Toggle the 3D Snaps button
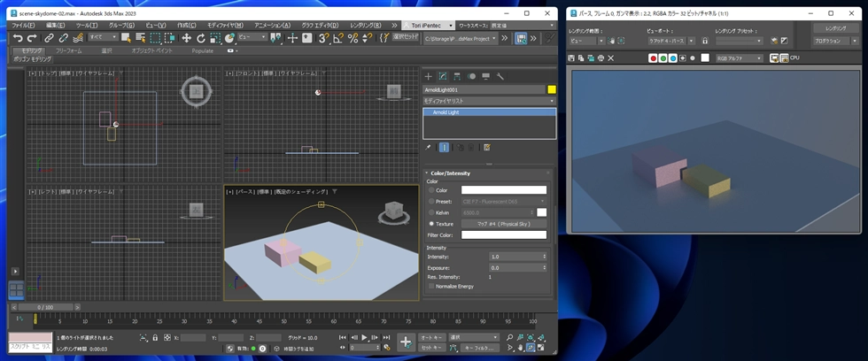The height and width of the screenshot is (361, 868). point(324,38)
